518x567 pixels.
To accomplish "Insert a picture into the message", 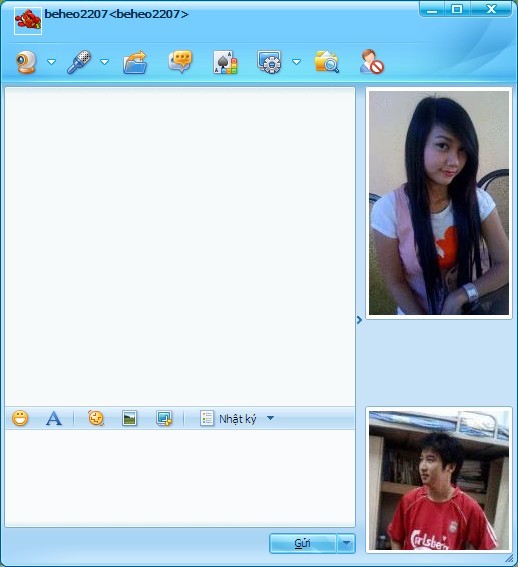I will (x=130, y=418).
